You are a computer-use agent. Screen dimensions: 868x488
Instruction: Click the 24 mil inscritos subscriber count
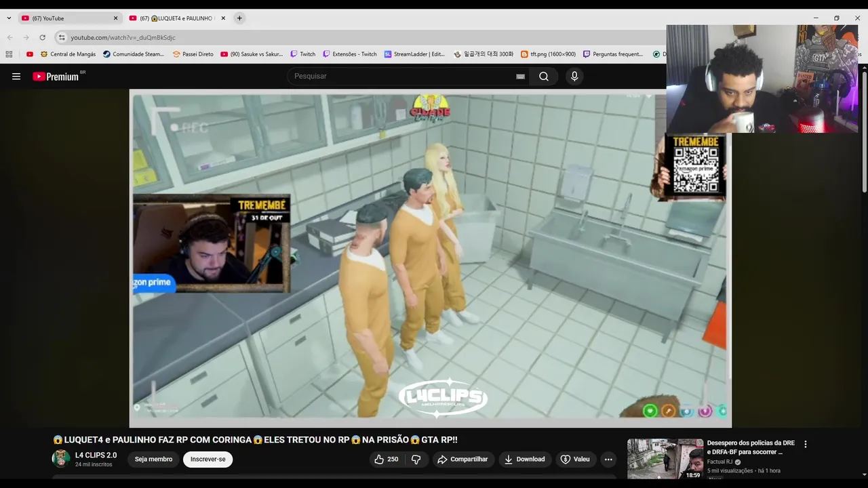[94, 464]
